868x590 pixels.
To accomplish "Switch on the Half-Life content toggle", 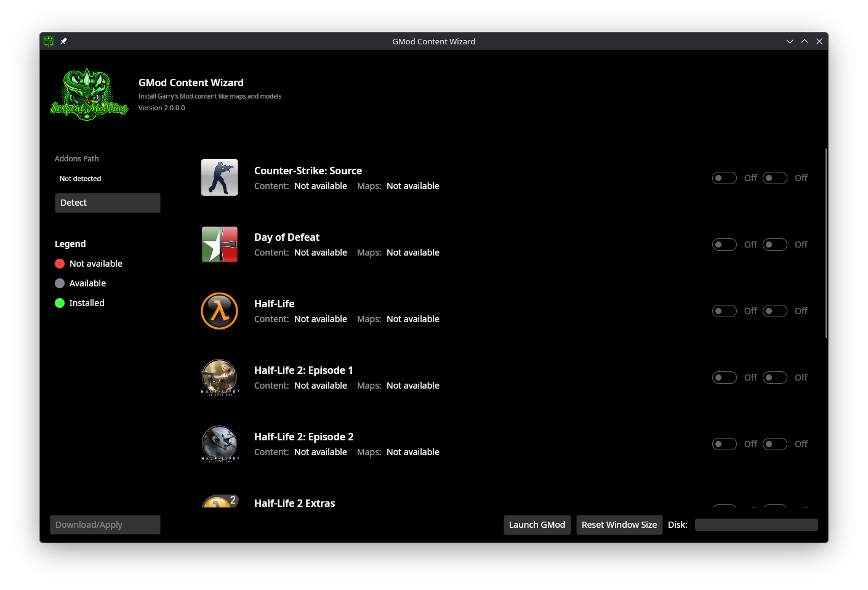I will pyautogui.click(x=725, y=311).
